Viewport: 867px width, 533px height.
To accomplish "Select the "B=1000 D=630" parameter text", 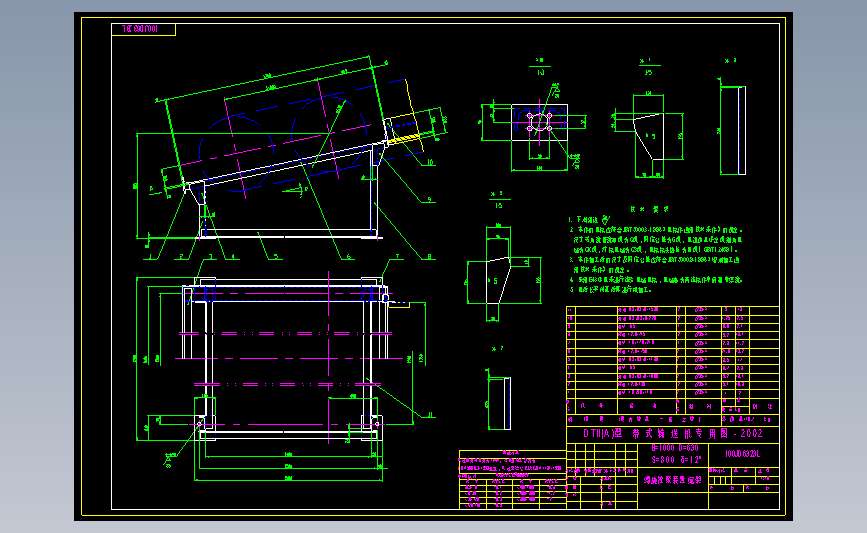I will 675,448.
